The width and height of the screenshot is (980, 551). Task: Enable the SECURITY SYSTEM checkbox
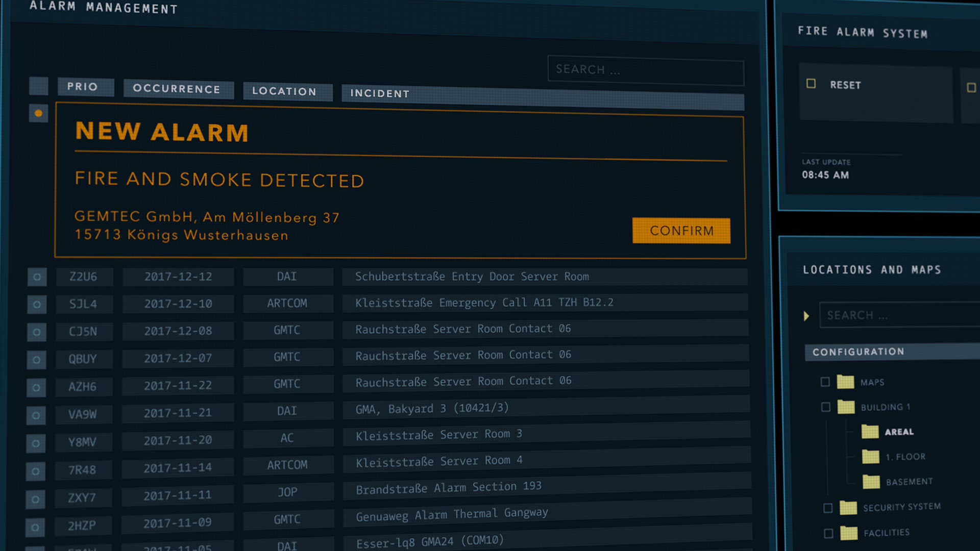(828, 508)
